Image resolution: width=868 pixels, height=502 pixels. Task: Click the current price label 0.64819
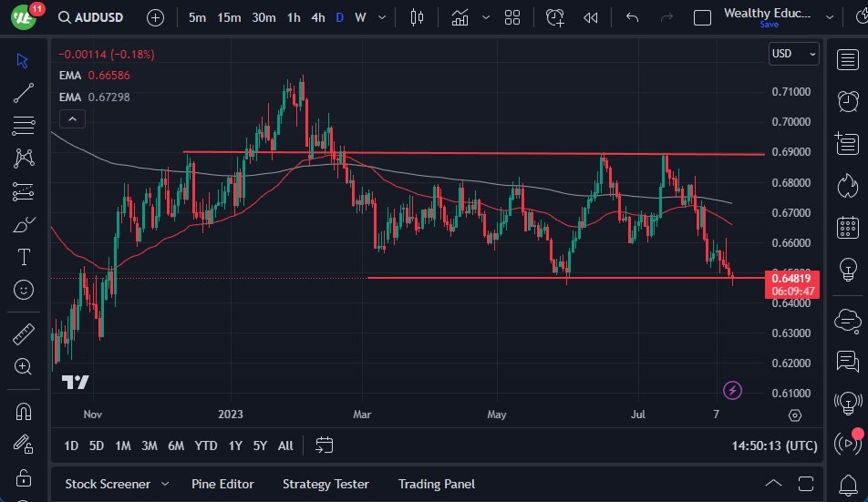point(792,279)
